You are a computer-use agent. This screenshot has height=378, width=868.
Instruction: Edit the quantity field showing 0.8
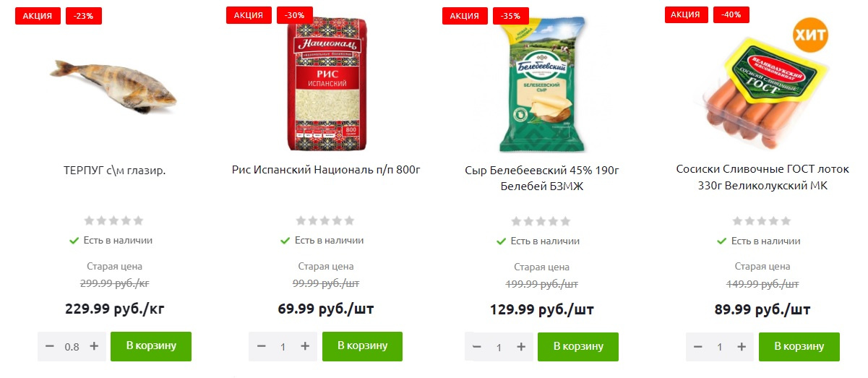point(72,347)
